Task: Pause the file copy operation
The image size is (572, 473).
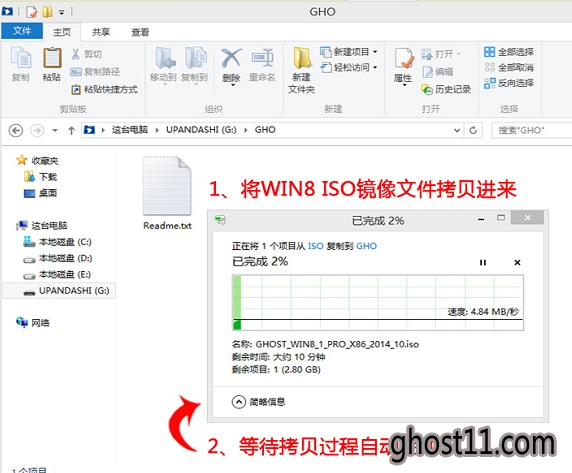Action: pyautogui.click(x=483, y=263)
